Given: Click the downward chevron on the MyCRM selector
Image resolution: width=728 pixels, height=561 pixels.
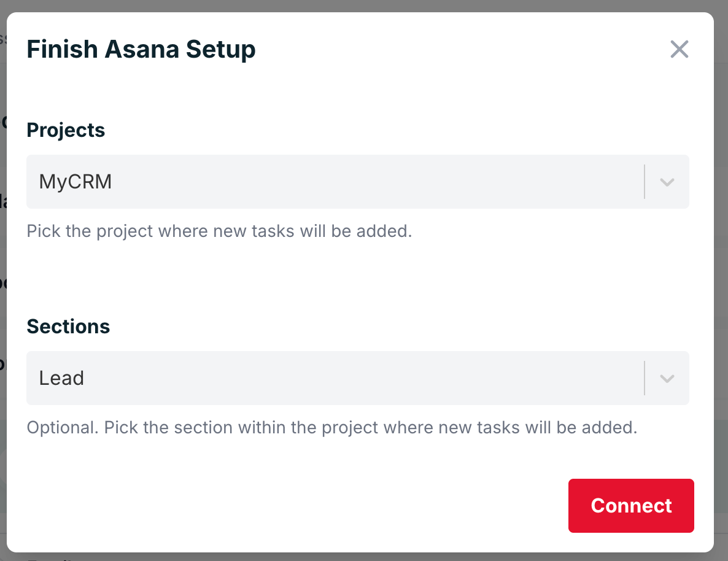Looking at the screenshot, I should tap(667, 182).
